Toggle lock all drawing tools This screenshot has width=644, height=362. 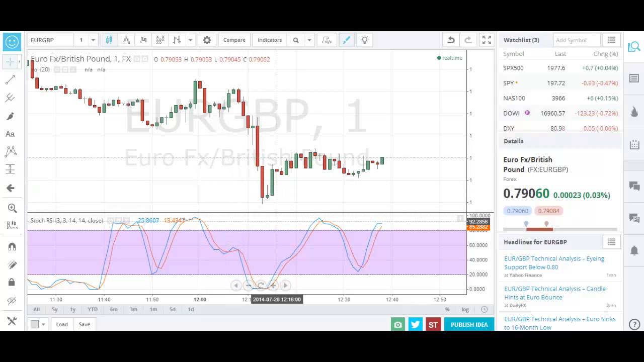(x=12, y=283)
